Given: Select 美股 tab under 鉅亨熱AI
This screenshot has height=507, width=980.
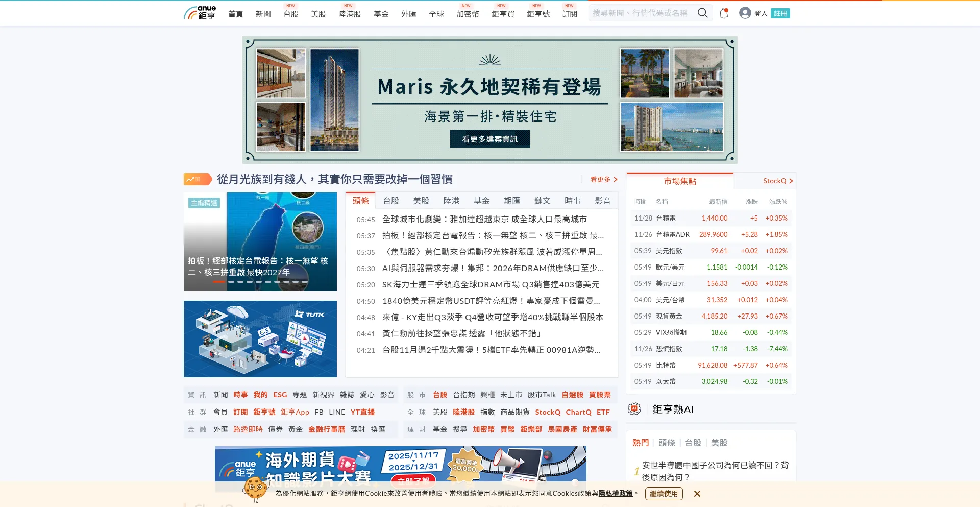Looking at the screenshot, I should pyautogui.click(x=719, y=443).
